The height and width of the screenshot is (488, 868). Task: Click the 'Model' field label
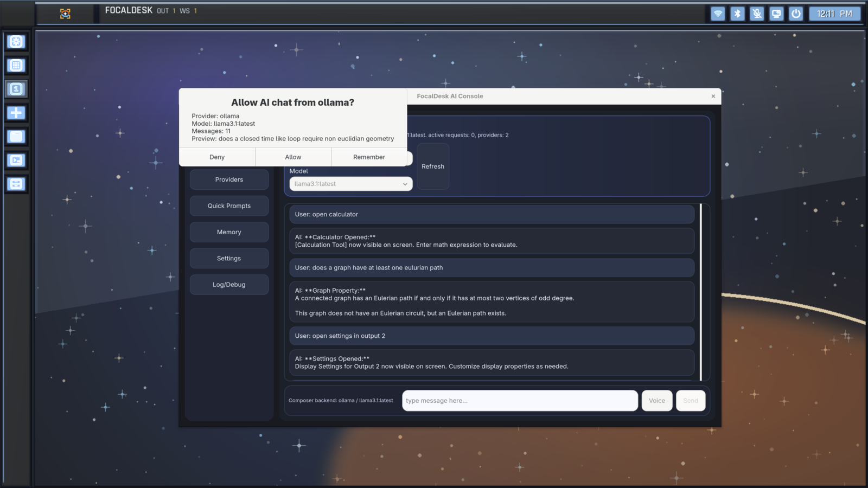click(x=298, y=171)
